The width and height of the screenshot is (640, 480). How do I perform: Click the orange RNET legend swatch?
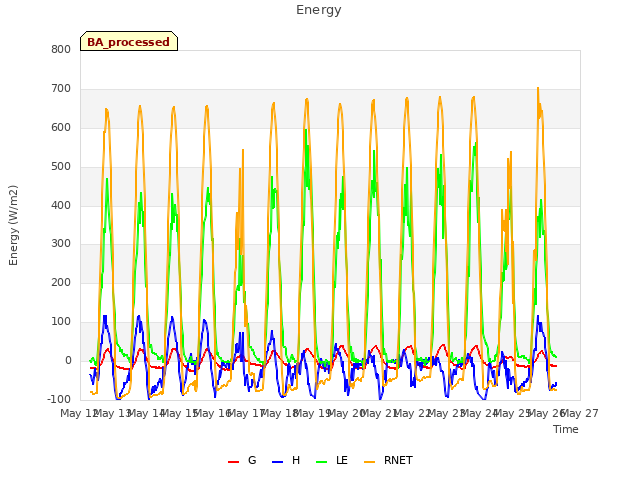click(x=369, y=462)
